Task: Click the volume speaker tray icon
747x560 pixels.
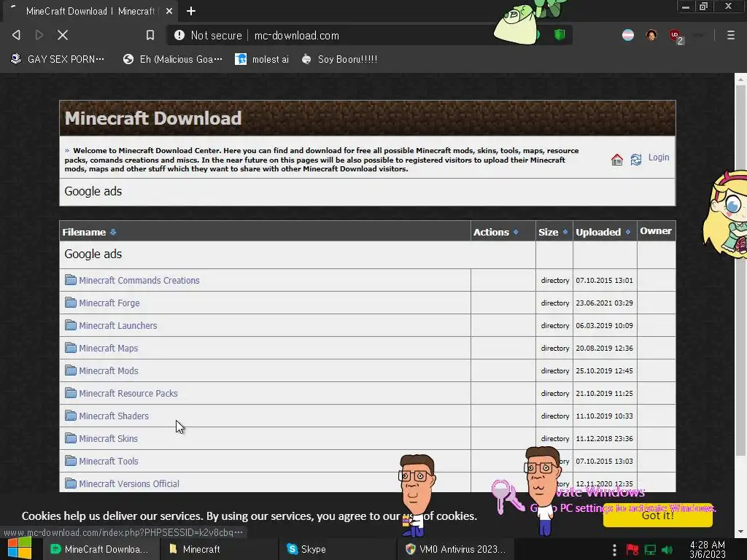Action: coord(668,550)
